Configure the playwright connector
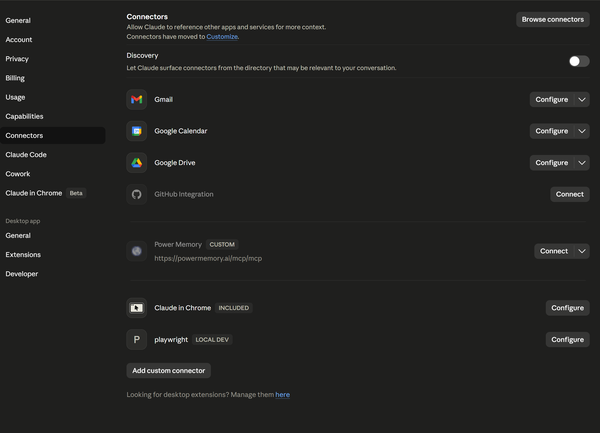The width and height of the screenshot is (600, 433). click(567, 340)
